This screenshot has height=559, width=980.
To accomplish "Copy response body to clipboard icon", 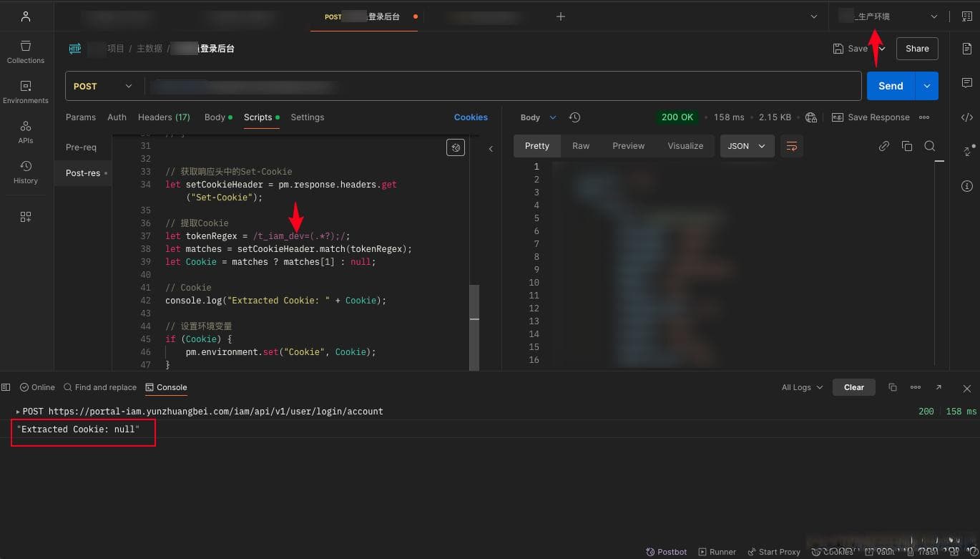I will [907, 146].
